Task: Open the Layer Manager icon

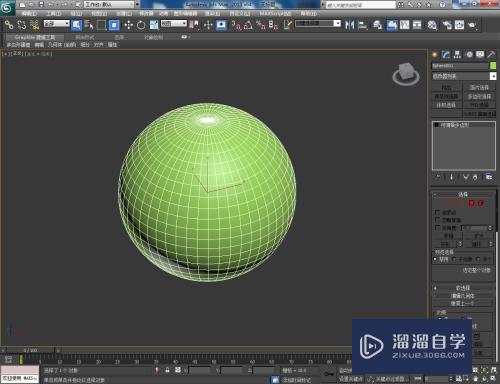Action: (377, 25)
